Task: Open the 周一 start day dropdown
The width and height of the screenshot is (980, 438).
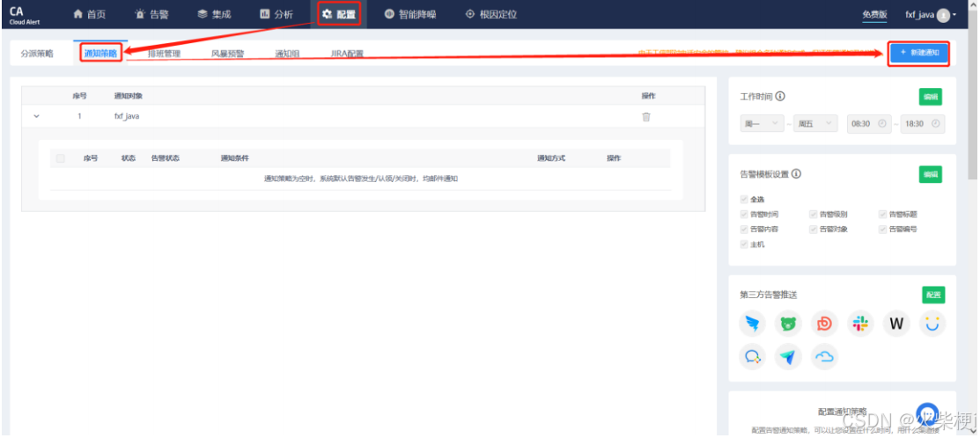Action: point(762,123)
